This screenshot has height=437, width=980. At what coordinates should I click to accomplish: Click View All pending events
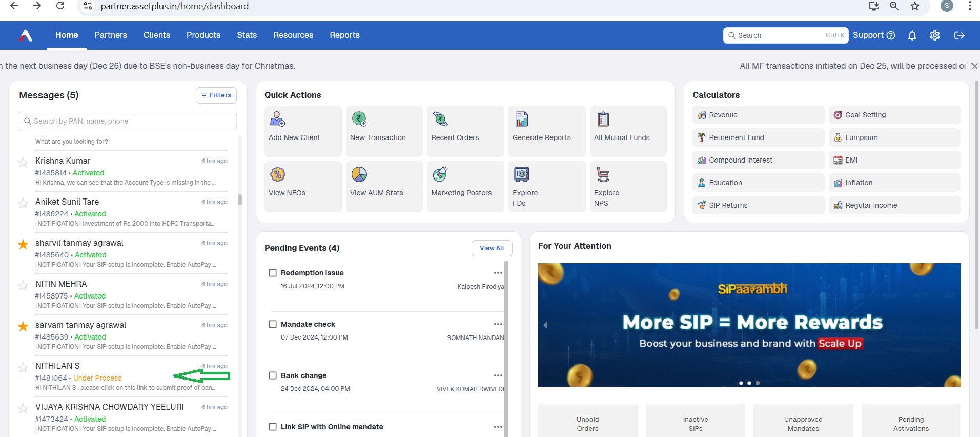pyautogui.click(x=492, y=248)
